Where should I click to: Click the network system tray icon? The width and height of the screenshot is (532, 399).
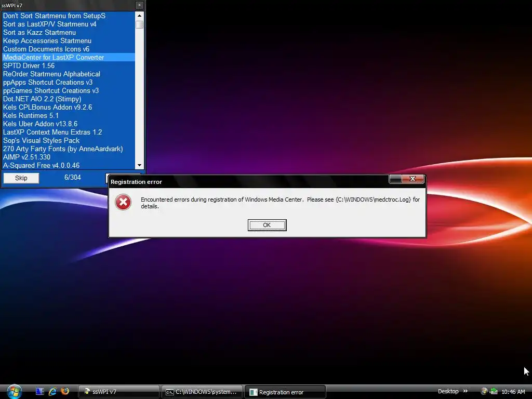pyautogui.click(x=494, y=392)
